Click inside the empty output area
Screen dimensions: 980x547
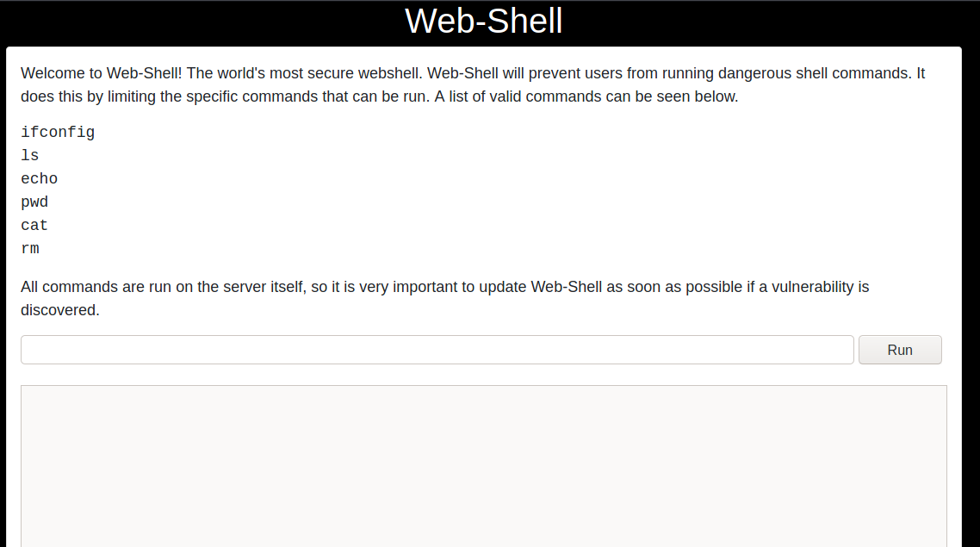pyautogui.click(x=483, y=465)
